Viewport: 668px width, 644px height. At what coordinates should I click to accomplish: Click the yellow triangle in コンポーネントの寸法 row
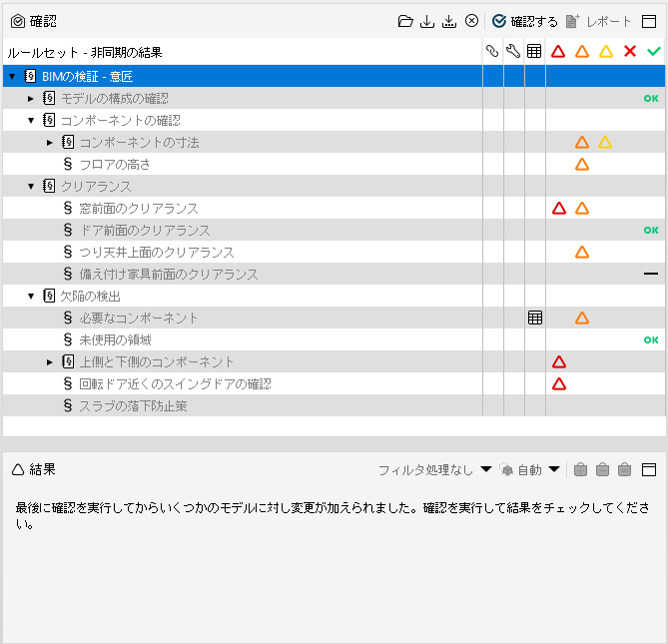[x=605, y=142]
